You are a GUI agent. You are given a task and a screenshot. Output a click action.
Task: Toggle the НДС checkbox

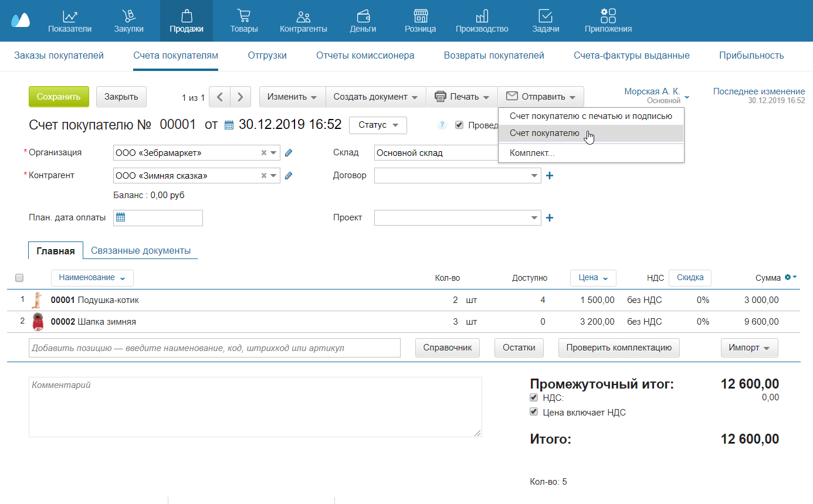pyautogui.click(x=534, y=397)
